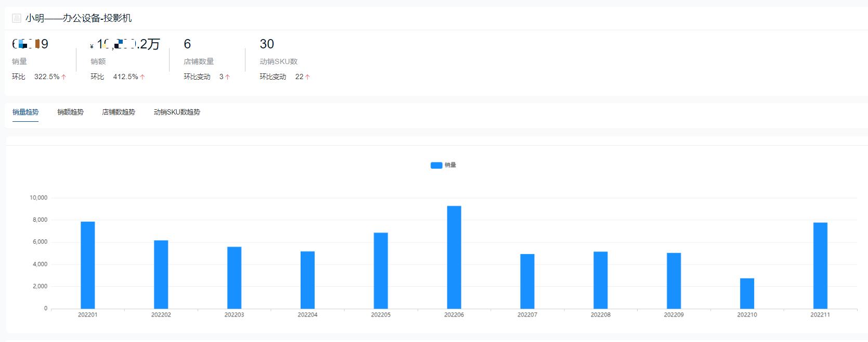Select the 202205 sales bar
Image resolution: width=868 pixels, height=342 pixels.
point(381,271)
